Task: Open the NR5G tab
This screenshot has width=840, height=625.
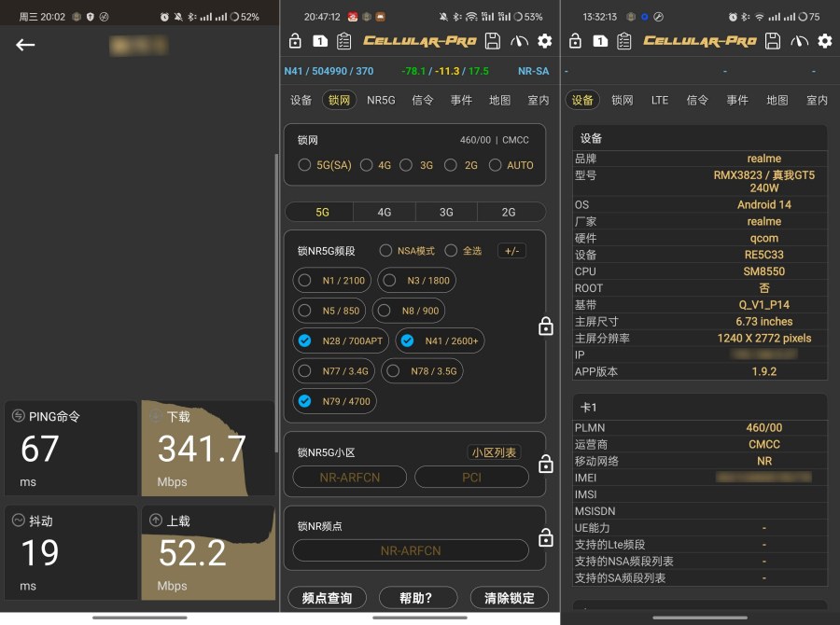Action: click(381, 99)
